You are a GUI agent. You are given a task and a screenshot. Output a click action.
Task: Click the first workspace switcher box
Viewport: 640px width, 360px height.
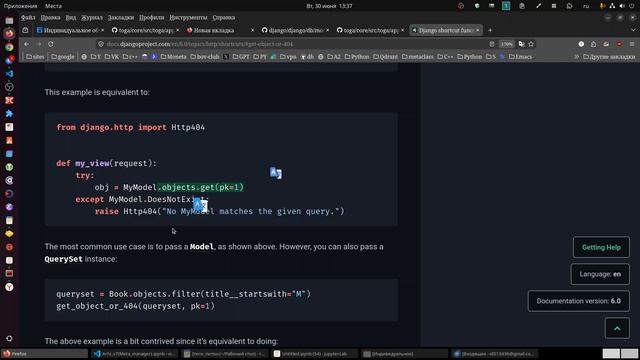point(611,354)
